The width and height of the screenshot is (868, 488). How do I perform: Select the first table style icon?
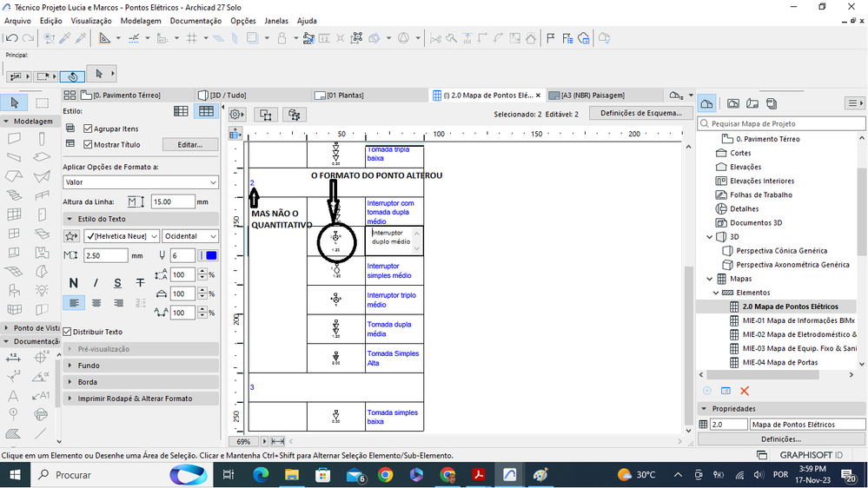[181, 111]
